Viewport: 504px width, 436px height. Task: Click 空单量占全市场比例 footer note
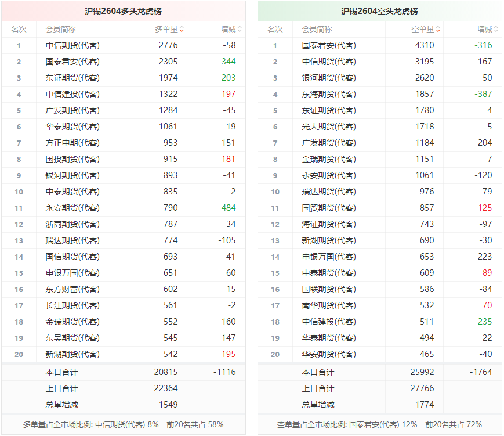(379, 425)
